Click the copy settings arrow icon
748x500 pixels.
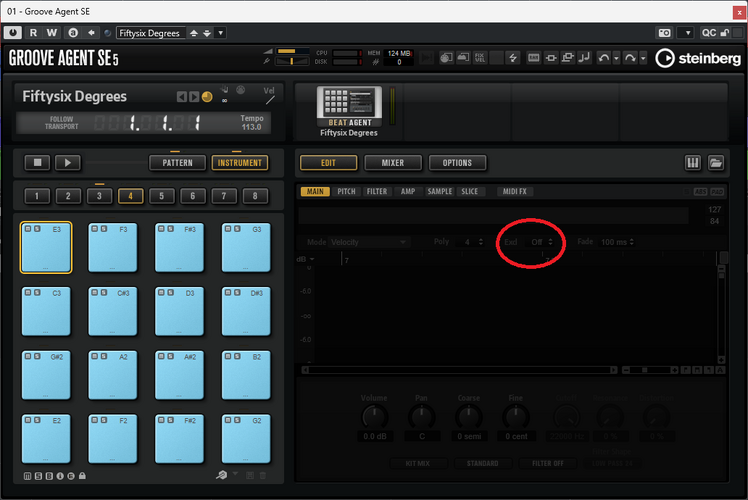click(x=91, y=33)
